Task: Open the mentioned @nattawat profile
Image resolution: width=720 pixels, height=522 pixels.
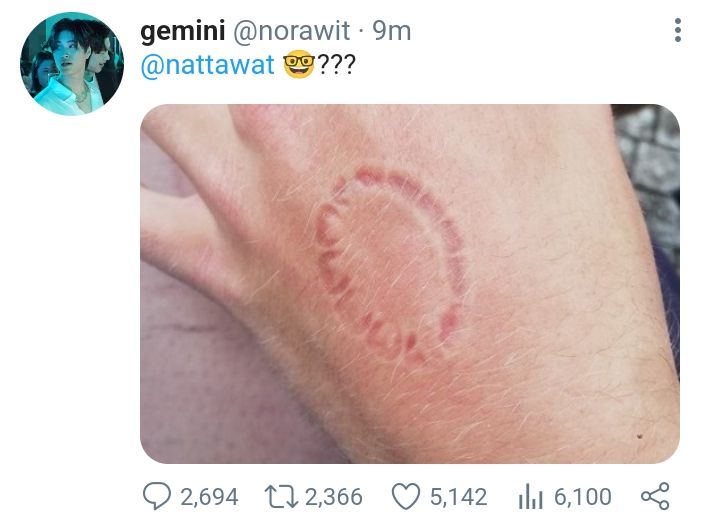Action: (208, 65)
